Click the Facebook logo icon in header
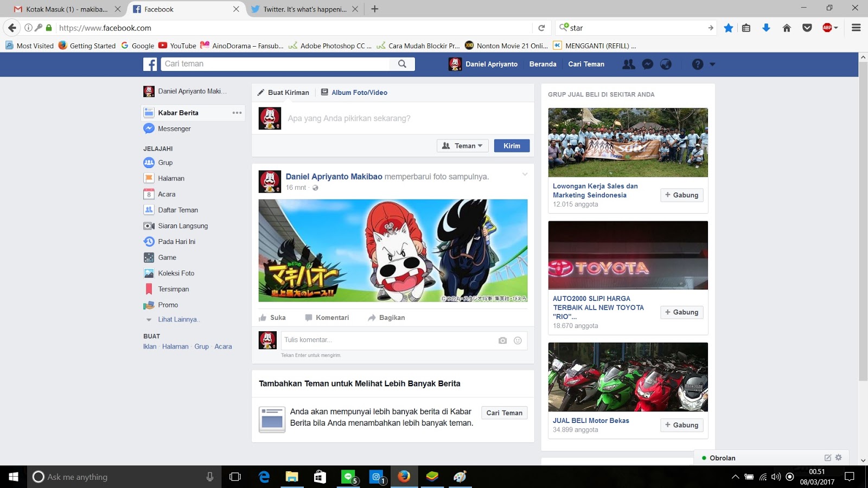Screen dimensions: 868x488 coord(150,64)
